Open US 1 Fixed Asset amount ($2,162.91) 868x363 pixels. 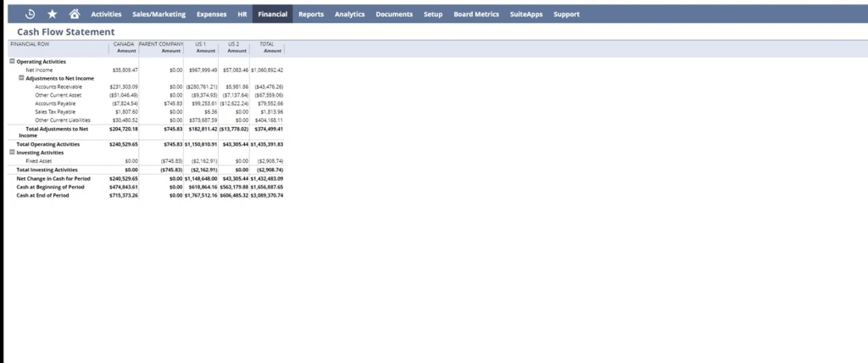204,161
